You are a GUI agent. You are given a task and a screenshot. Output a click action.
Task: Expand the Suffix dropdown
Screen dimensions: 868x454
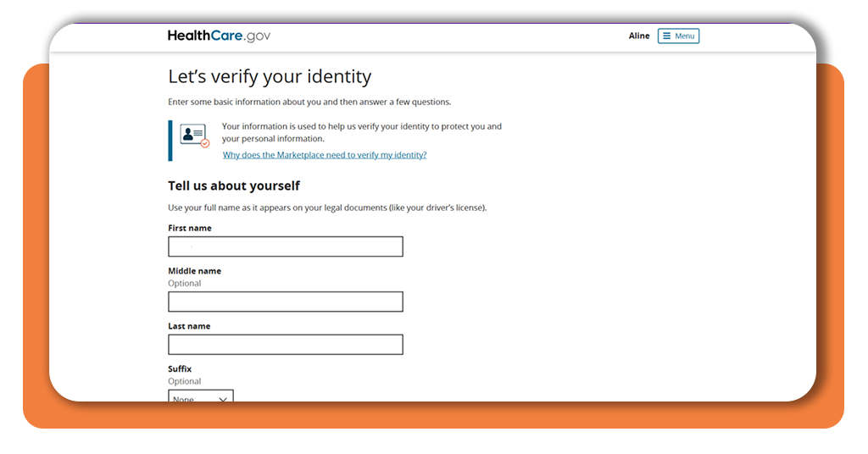point(200,396)
